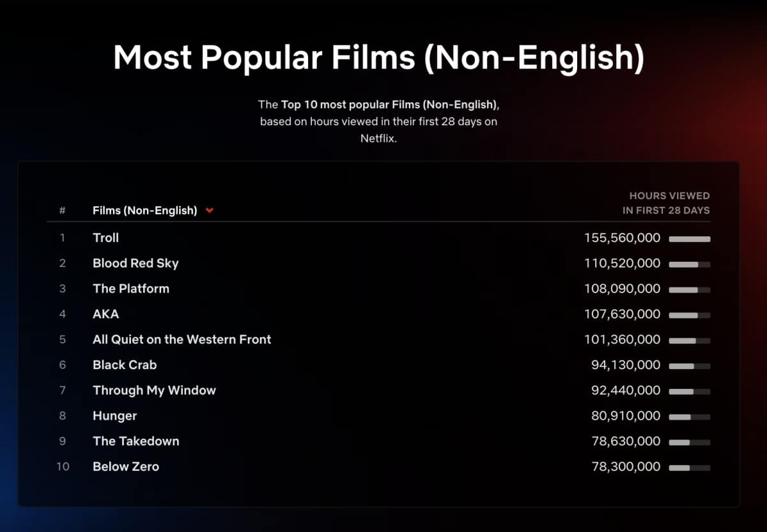Click the Hours Viewed in First 28 Days header

click(x=666, y=203)
